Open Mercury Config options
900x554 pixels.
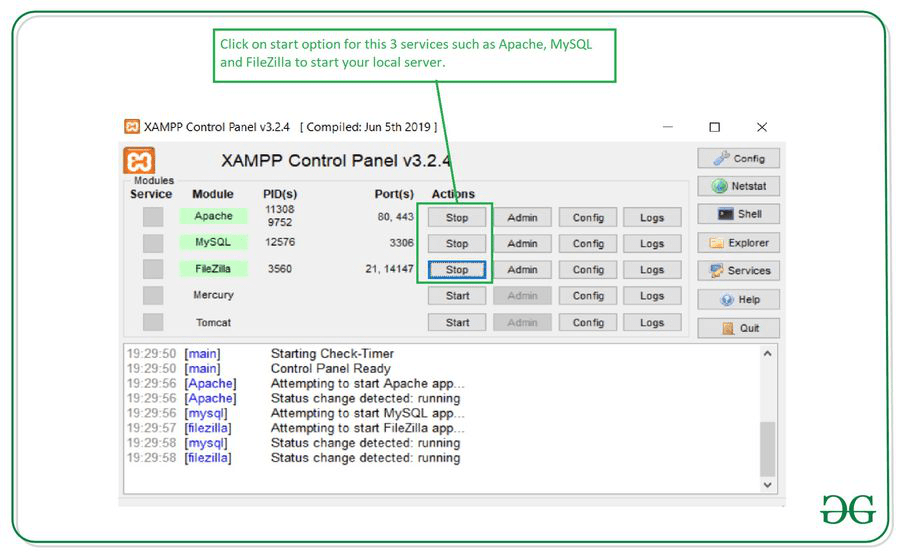pos(588,296)
